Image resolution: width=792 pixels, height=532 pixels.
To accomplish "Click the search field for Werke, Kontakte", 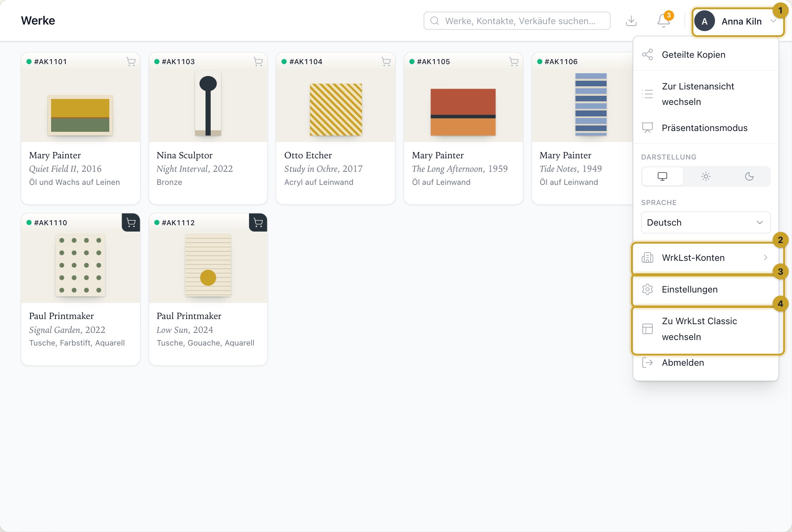I will coord(517,21).
